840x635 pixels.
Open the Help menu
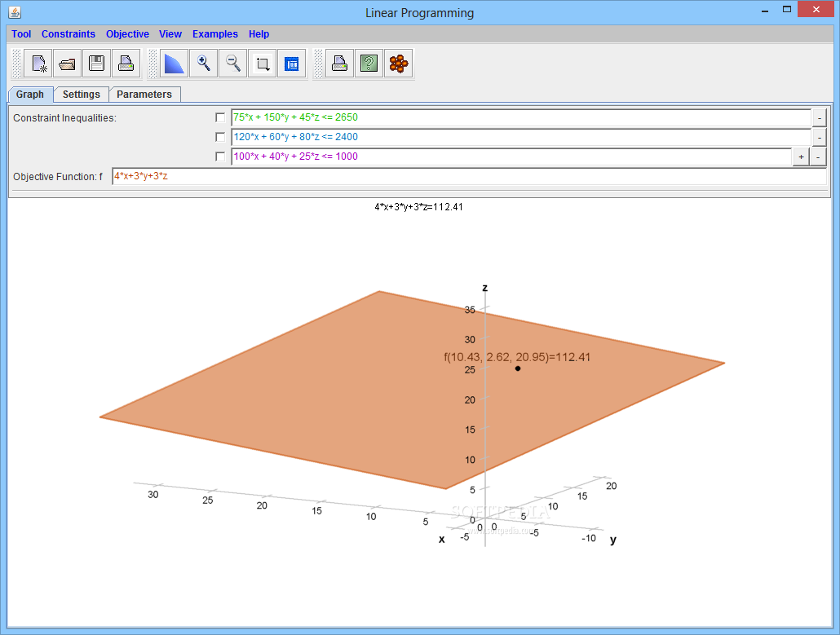point(259,33)
